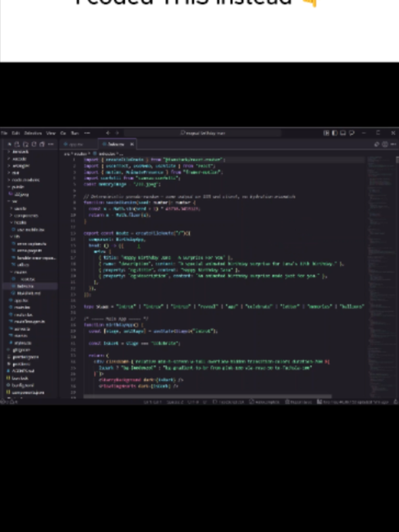Open components.json in Explorer

[30, 393]
